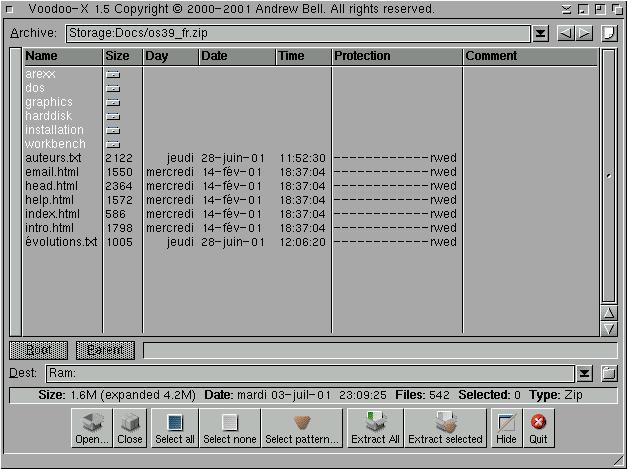Click the iconify gadget in title bar

[x=583, y=10]
